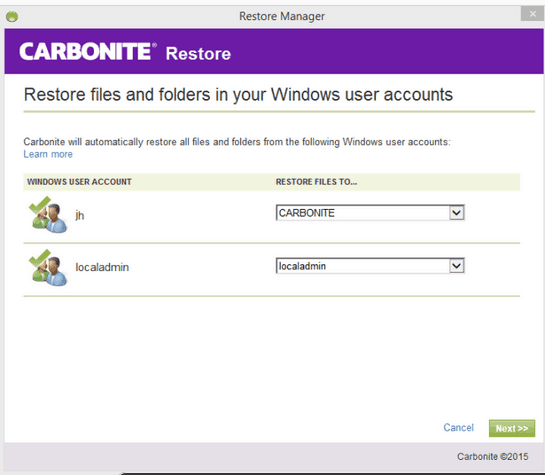
Task: Expand the localadmin restore destination dropdown arrow
Action: 456,266
